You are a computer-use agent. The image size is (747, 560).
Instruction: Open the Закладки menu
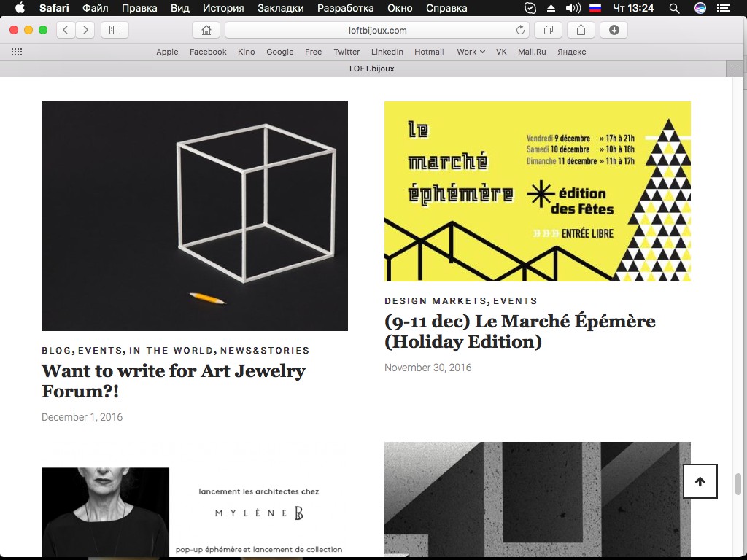click(281, 8)
